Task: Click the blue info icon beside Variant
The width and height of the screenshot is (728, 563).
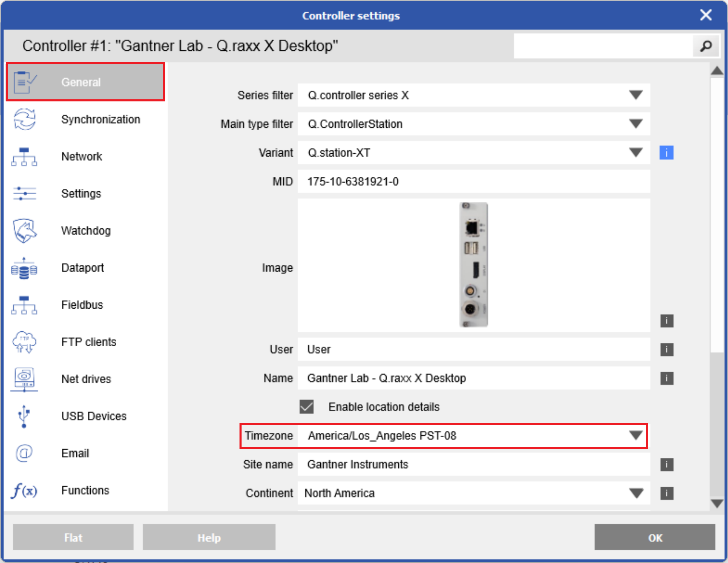Action: coord(666,152)
